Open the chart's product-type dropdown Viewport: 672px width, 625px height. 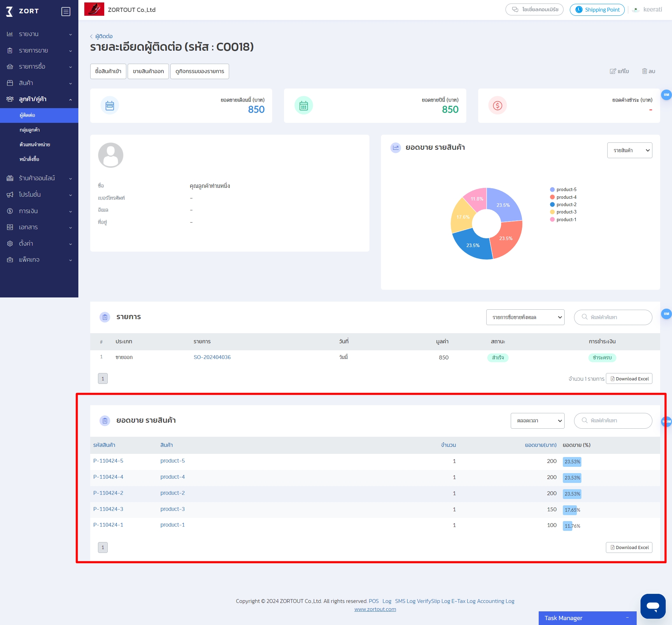pyautogui.click(x=629, y=150)
